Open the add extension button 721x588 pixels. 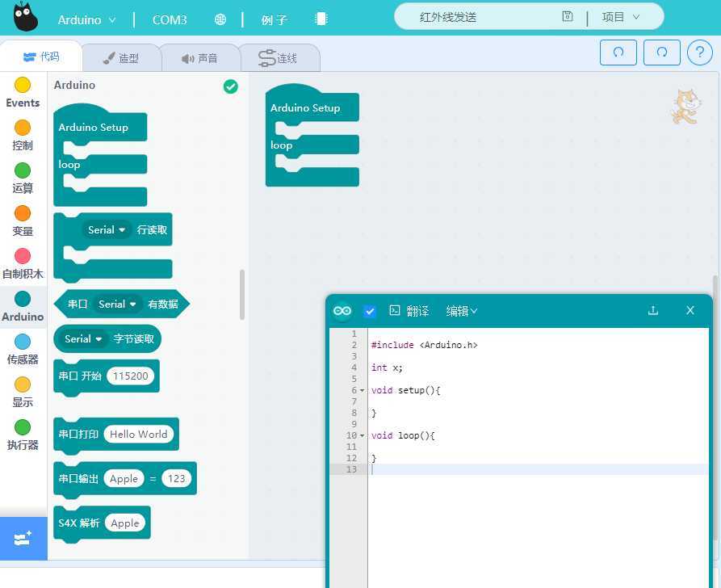point(23,538)
